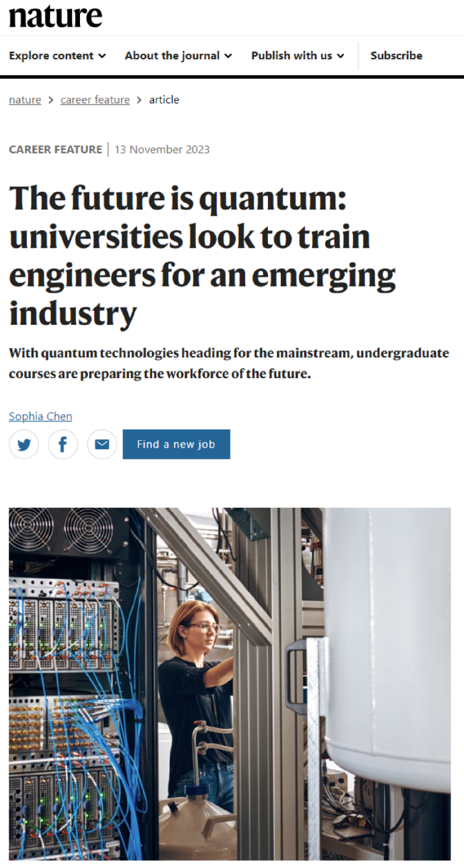Go to the Subscribe page
The width and height of the screenshot is (464, 868).
pyautogui.click(x=396, y=56)
